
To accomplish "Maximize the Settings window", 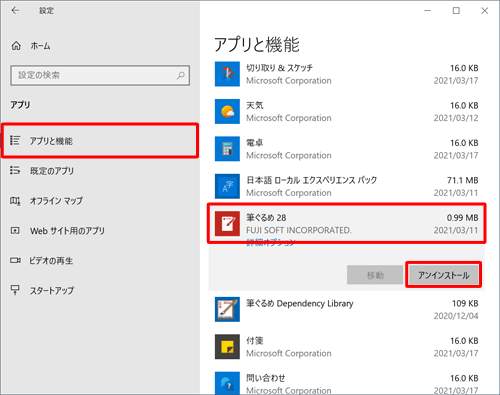I will click(x=456, y=11).
